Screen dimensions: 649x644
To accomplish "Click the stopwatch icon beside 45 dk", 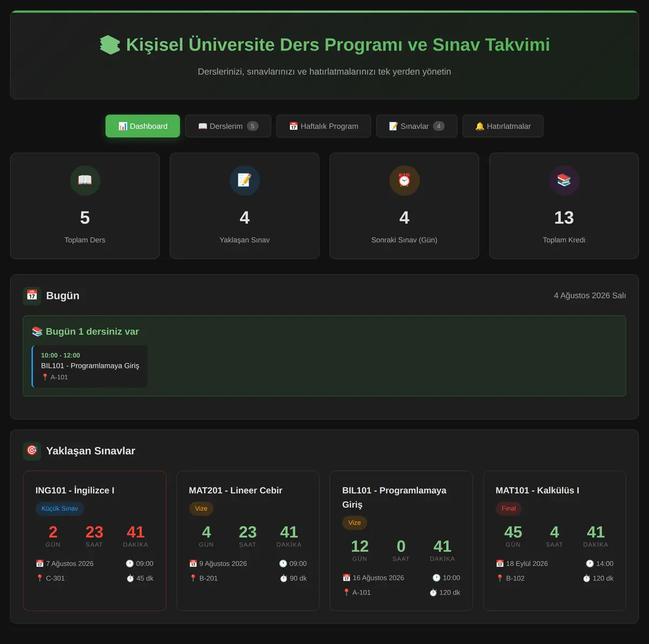I will coord(130,578).
